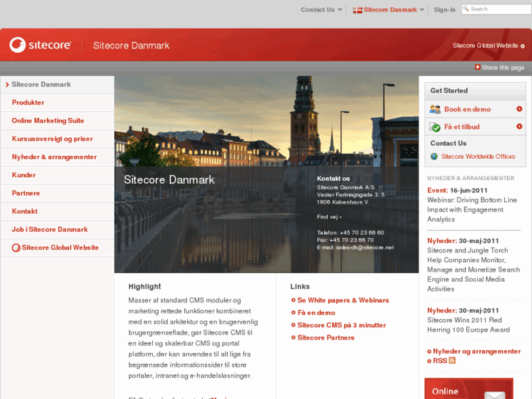Click the Kontakt os heading
The image size is (532, 399).
point(333,179)
